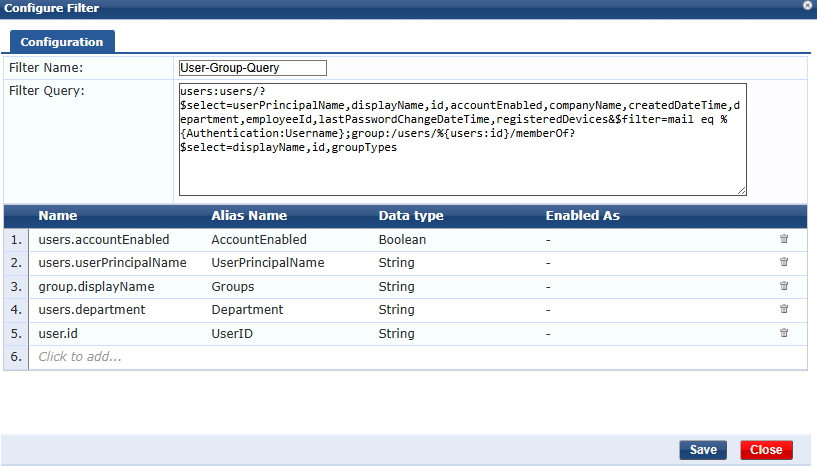Select the users.department name cell
The height and width of the screenshot is (467, 817).
[92, 310]
